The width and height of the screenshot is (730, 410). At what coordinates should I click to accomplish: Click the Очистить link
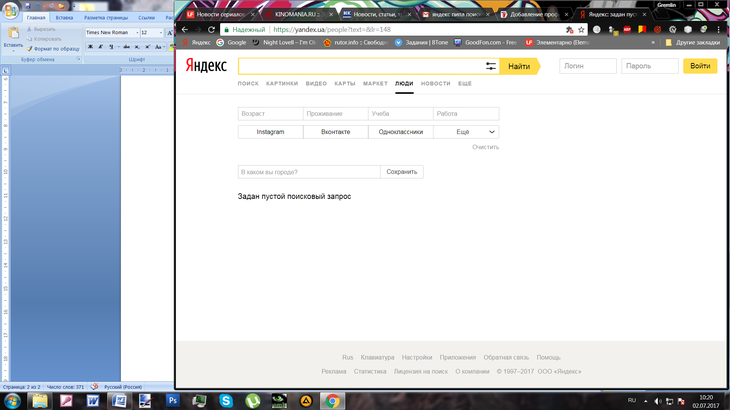(486, 147)
